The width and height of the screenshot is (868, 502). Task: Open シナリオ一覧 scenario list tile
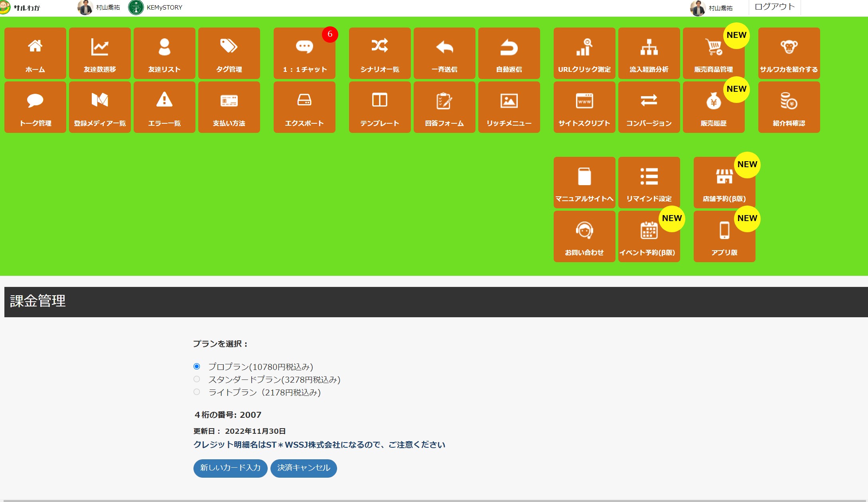tap(380, 53)
